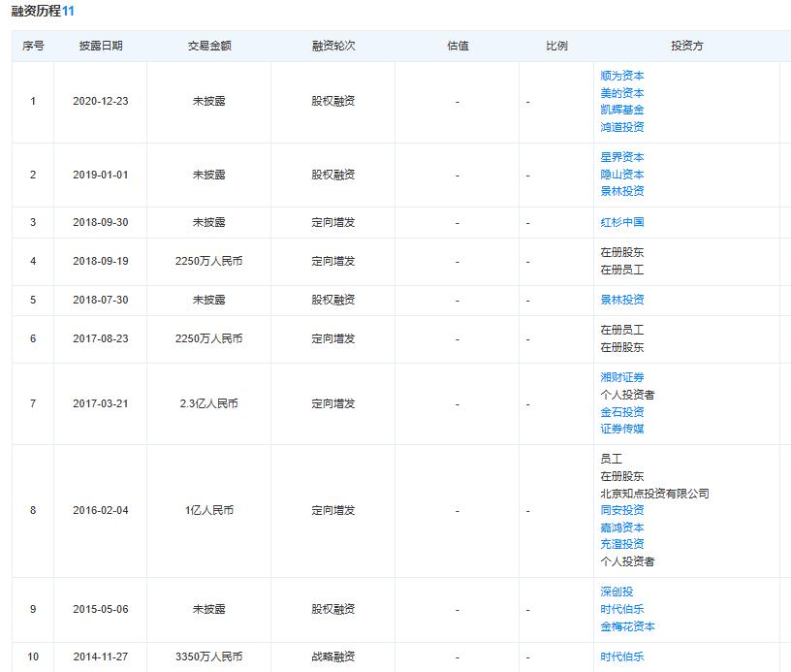Open investor link 证券传媒
Screen dimensions: 791x672
[622, 429]
